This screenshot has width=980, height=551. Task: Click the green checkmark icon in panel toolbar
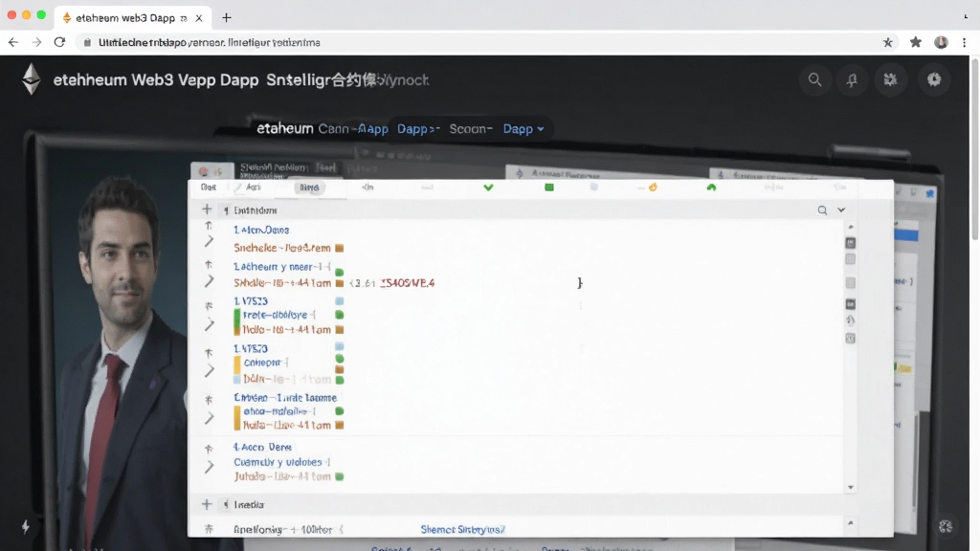point(488,187)
